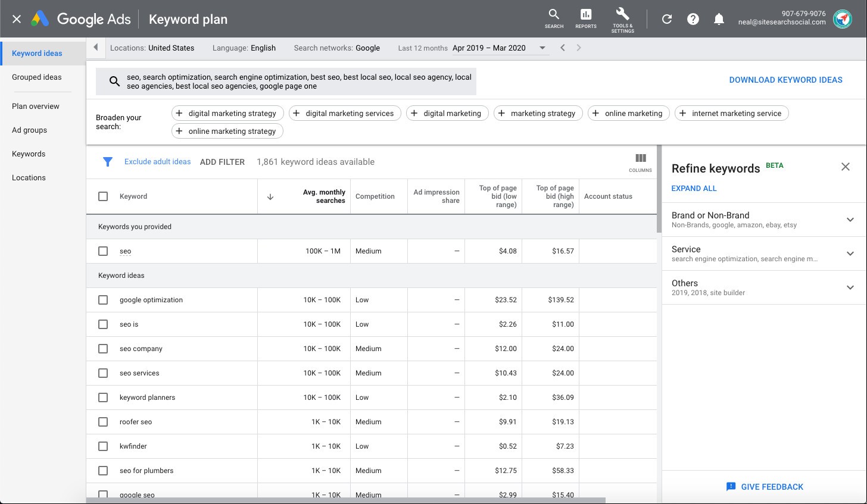
Task: Go to the previous date period
Action: coord(562,48)
